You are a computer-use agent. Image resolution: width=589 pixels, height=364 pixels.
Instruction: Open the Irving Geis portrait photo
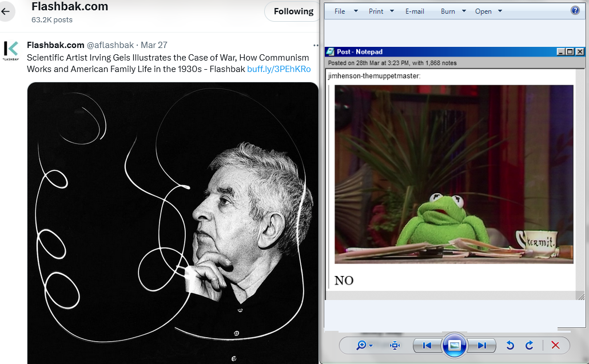pyautogui.click(x=173, y=223)
